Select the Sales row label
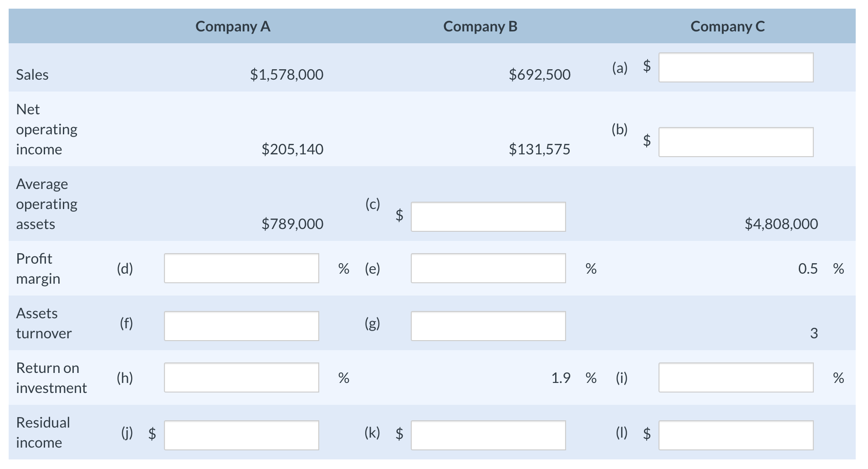The height and width of the screenshot is (469, 868). pos(32,74)
